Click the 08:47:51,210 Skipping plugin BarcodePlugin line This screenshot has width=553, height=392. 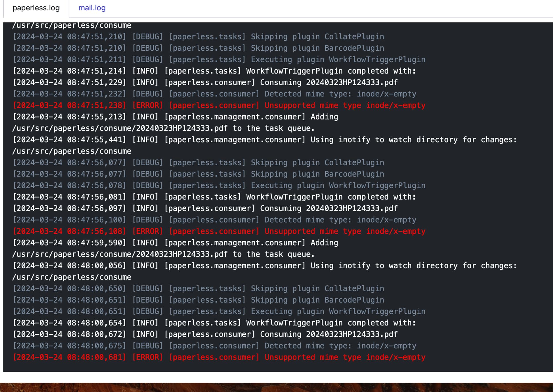(198, 48)
